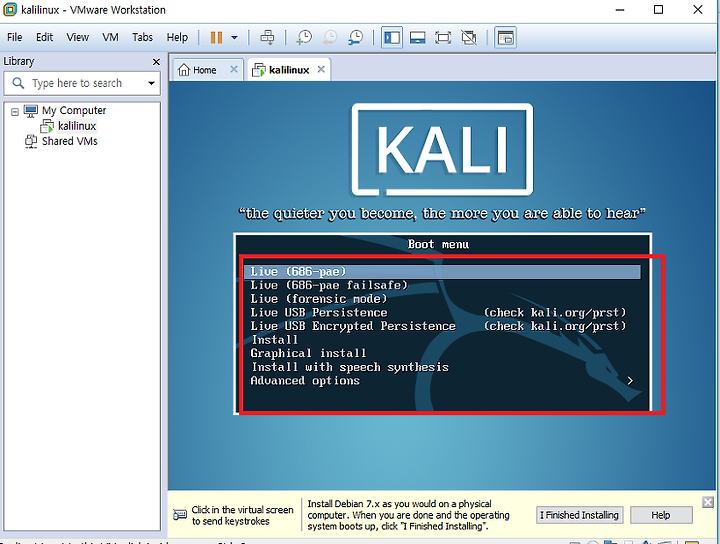Enter full screen mode icon

pos(443,37)
